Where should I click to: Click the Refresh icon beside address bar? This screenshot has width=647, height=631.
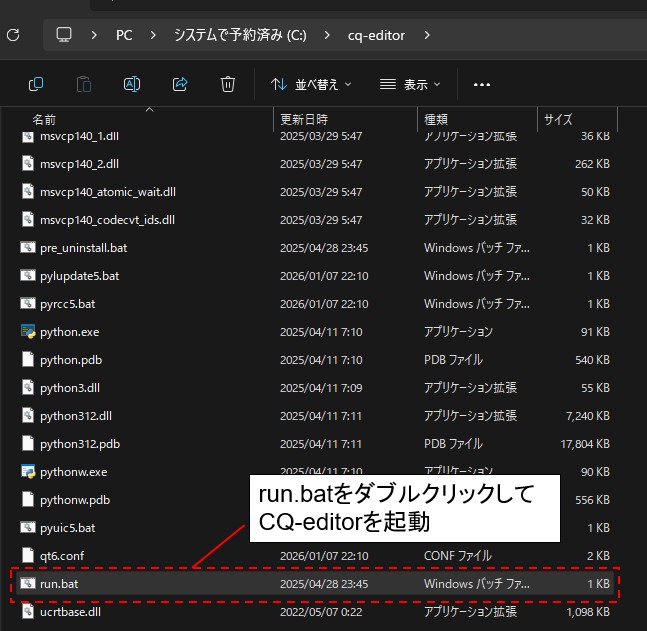pyautogui.click(x=13, y=35)
